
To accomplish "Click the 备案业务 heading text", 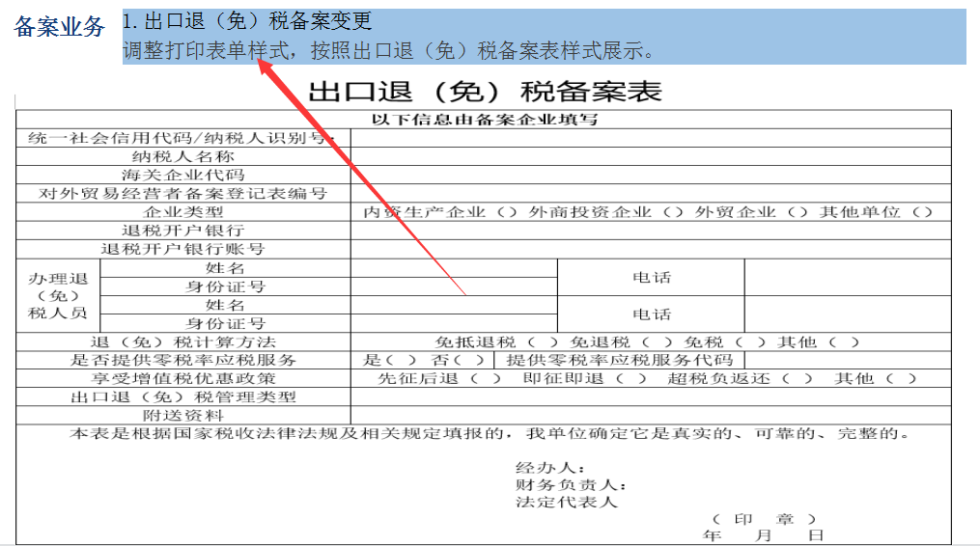I will coord(59,27).
